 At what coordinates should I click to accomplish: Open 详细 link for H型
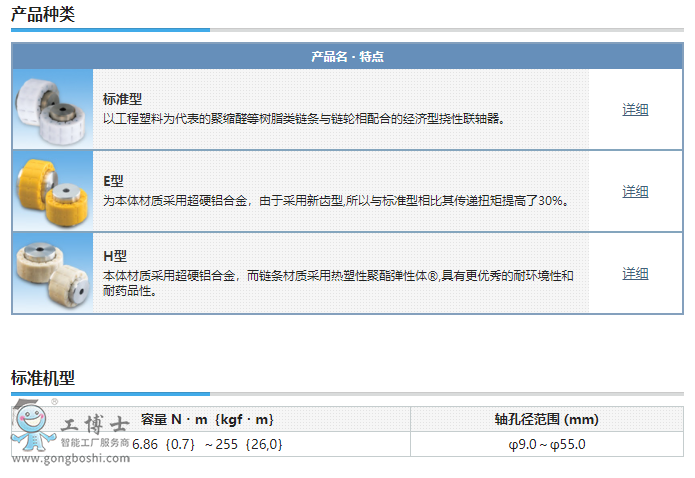point(635,273)
